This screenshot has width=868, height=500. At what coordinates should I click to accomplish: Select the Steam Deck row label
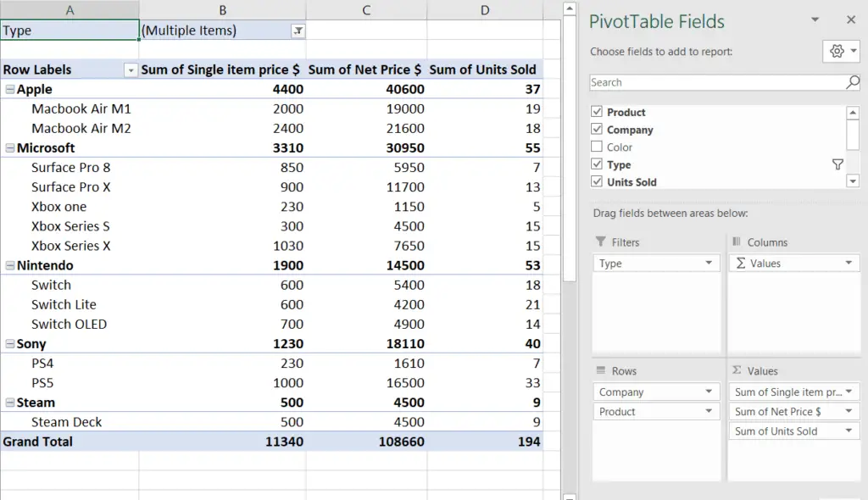66,422
